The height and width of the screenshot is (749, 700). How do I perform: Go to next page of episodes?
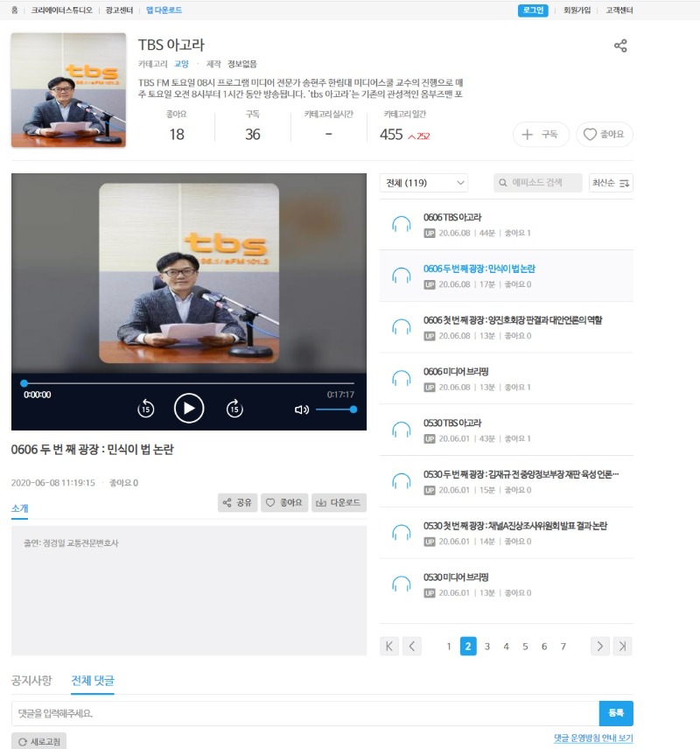click(x=599, y=647)
